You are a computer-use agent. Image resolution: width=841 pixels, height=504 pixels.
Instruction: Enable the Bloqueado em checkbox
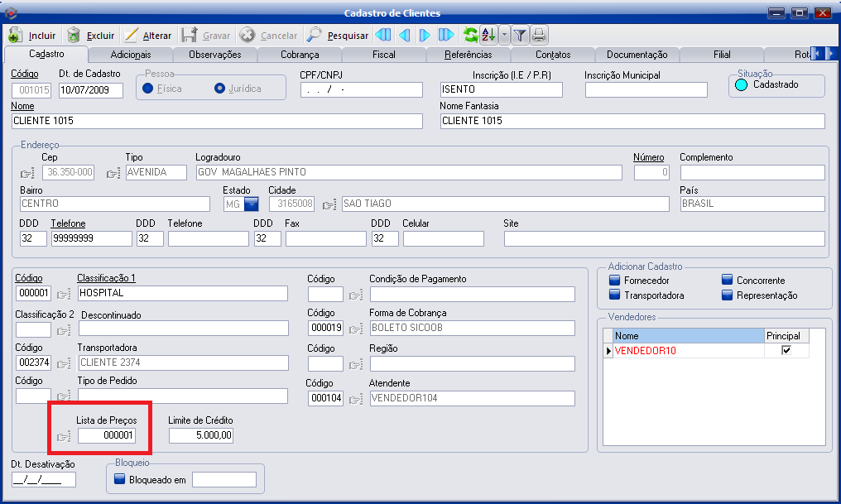coord(118,479)
